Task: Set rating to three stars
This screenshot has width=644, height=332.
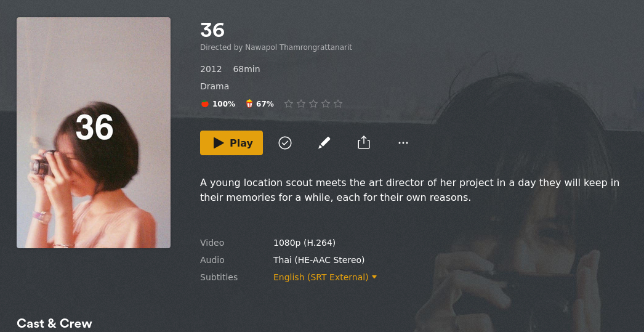Action: [313, 104]
